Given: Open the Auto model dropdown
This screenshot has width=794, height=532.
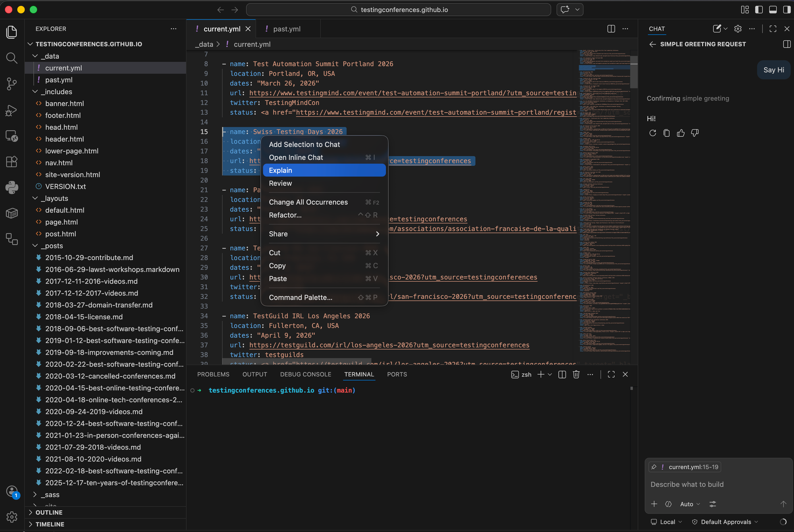Looking at the screenshot, I should pyautogui.click(x=690, y=504).
